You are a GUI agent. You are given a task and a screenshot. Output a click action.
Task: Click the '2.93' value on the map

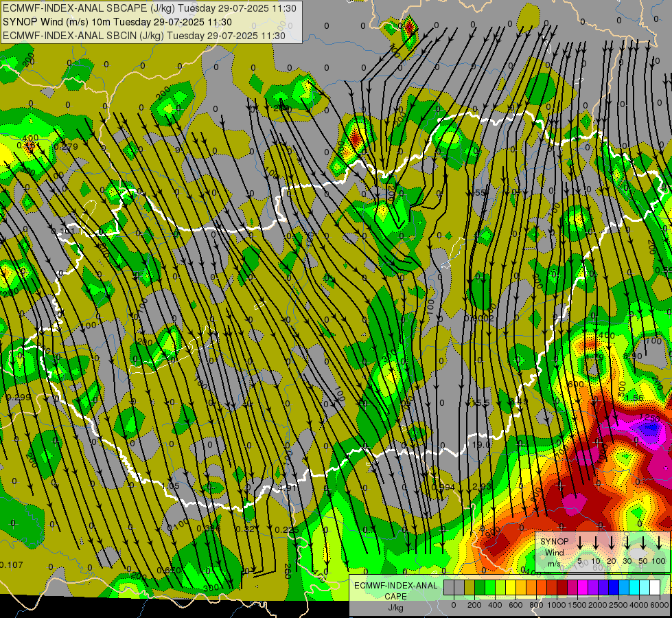tap(481, 486)
